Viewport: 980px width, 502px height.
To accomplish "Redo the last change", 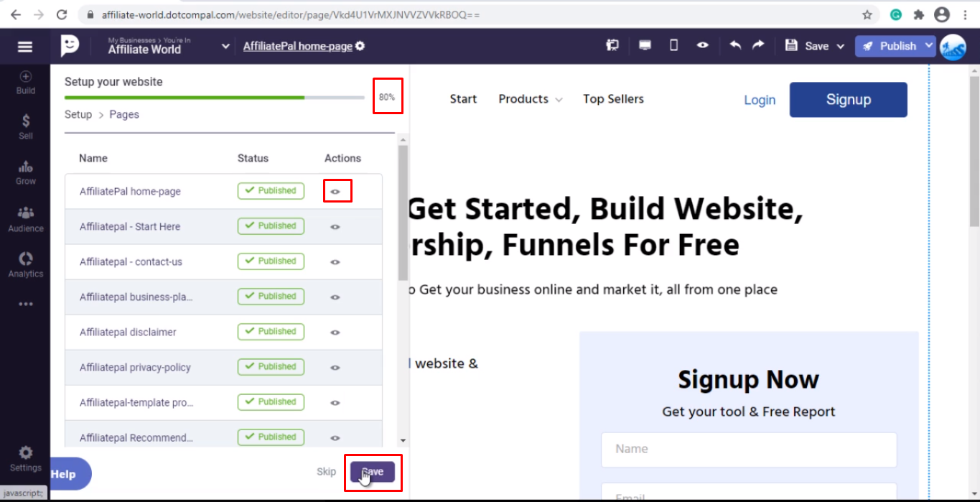I will [758, 45].
